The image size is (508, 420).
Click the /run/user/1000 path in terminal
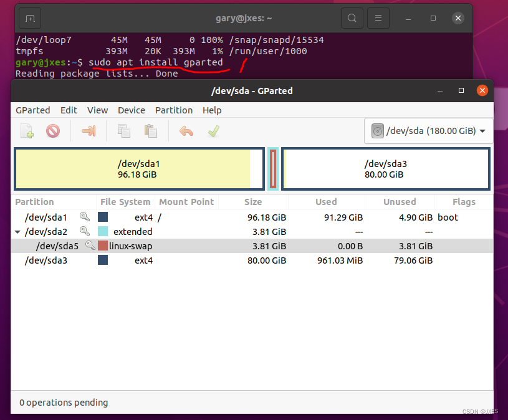tap(268, 51)
